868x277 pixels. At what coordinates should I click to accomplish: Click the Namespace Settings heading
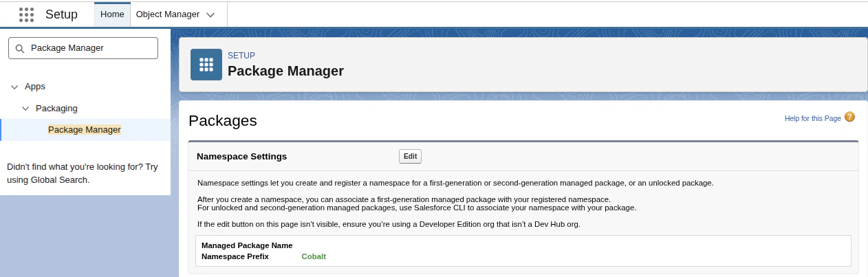(241, 156)
